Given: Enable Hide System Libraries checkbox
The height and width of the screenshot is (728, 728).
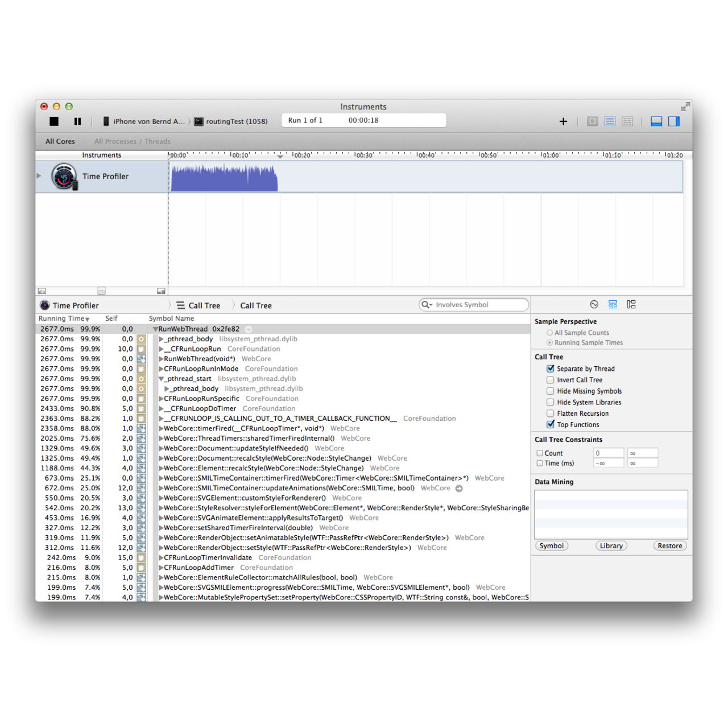Looking at the screenshot, I should pyautogui.click(x=551, y=402).
